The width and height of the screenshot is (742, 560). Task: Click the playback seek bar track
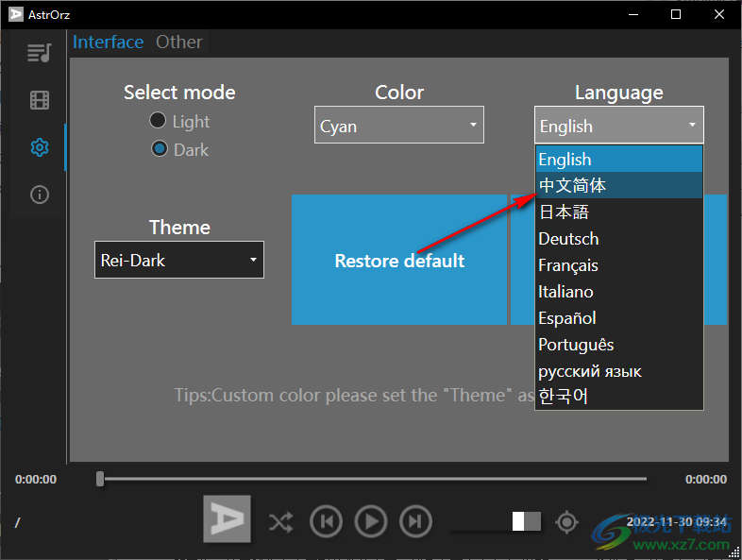tap(374, 479)
